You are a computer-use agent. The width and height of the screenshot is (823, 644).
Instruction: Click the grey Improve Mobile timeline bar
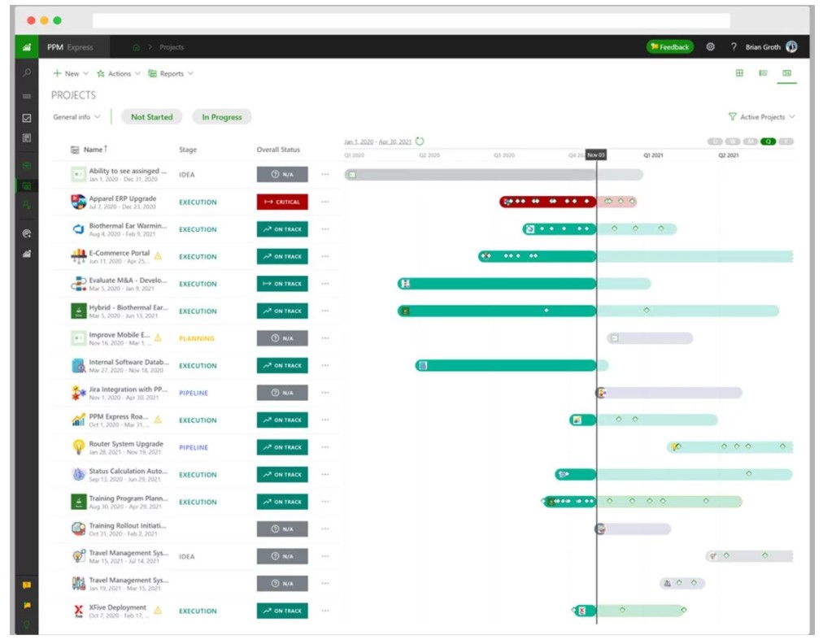point(650,338)
